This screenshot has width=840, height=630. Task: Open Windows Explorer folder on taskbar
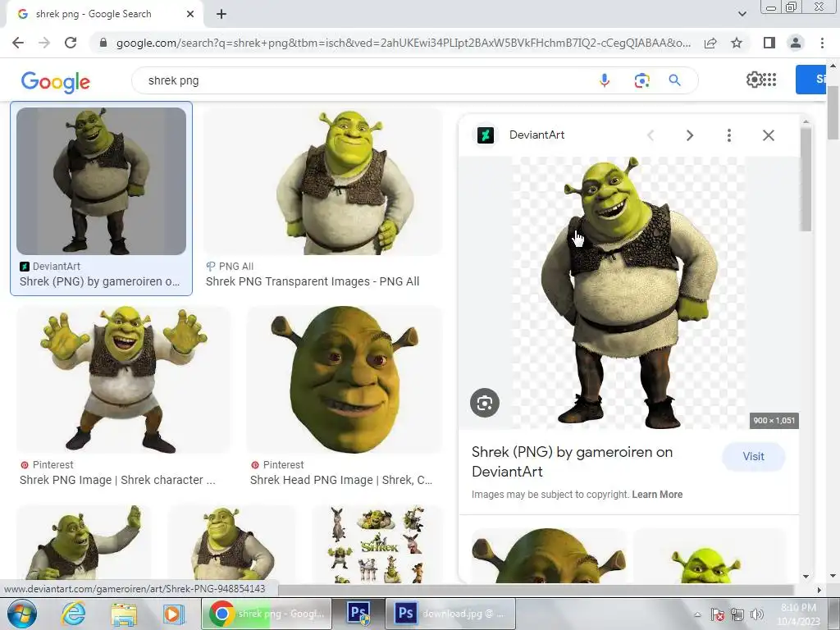124,614
